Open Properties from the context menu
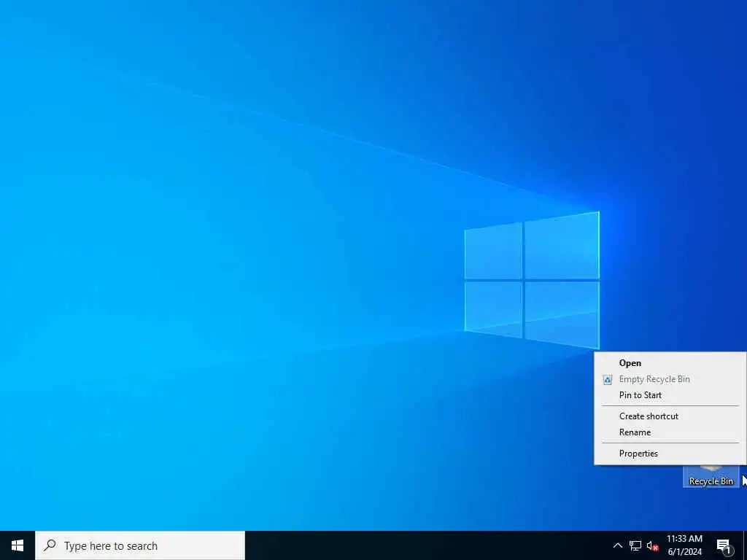Image resolution: width=747 pixels, height=560 pixels. point(670,454)
